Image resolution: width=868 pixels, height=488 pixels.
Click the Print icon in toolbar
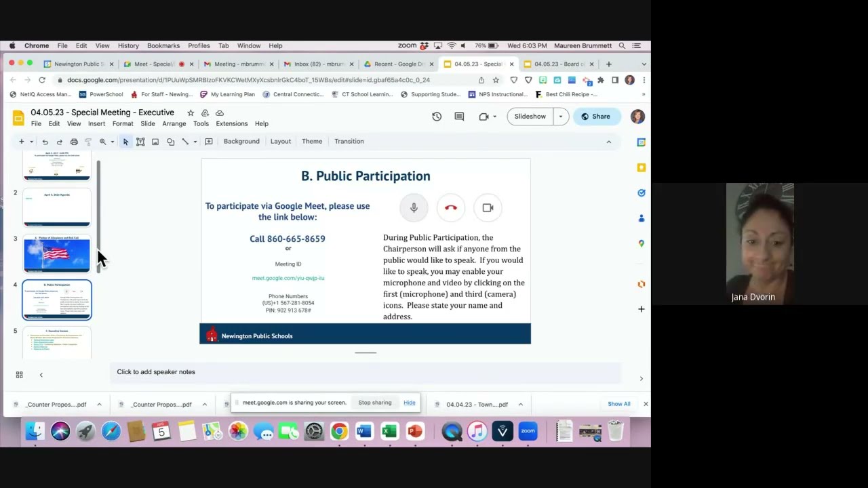coord(74,142)
